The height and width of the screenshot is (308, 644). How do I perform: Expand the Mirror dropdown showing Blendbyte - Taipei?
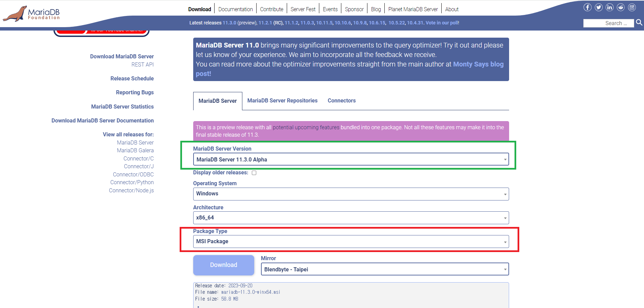tap(385, 269)
